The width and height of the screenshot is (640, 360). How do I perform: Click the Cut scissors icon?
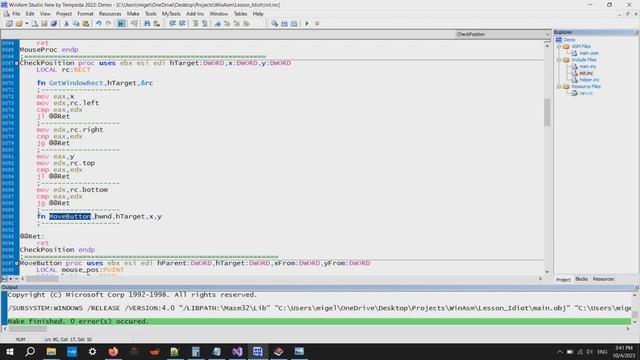point(67,24)
